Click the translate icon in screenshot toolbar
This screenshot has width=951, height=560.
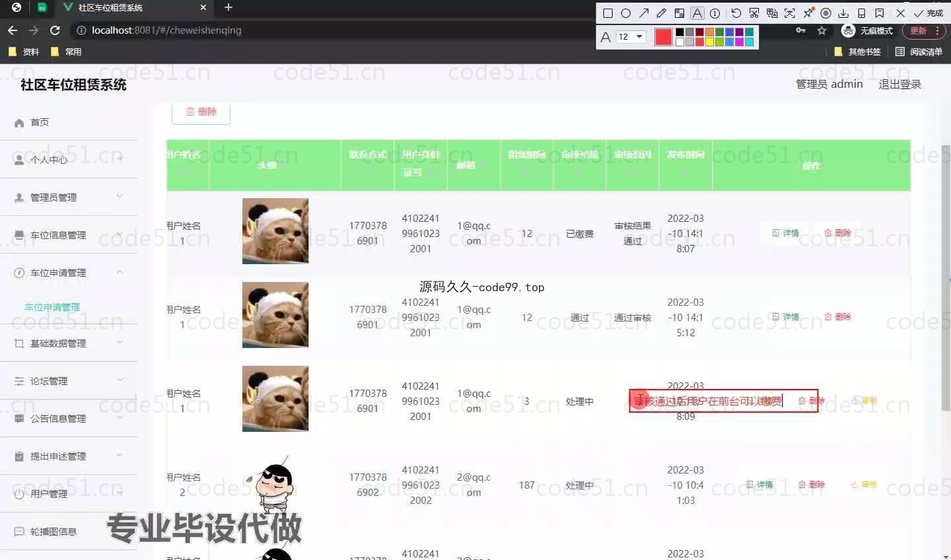point(772,13)
